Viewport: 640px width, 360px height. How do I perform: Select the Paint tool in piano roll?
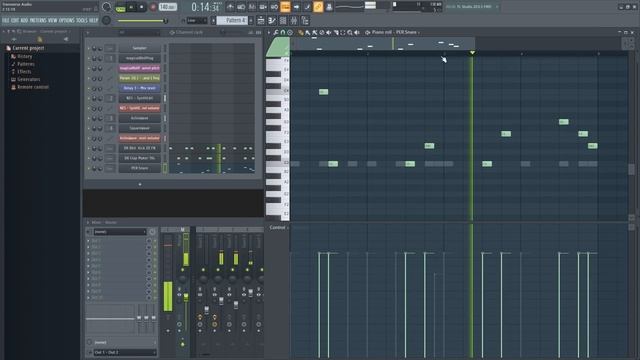(307, 32)
